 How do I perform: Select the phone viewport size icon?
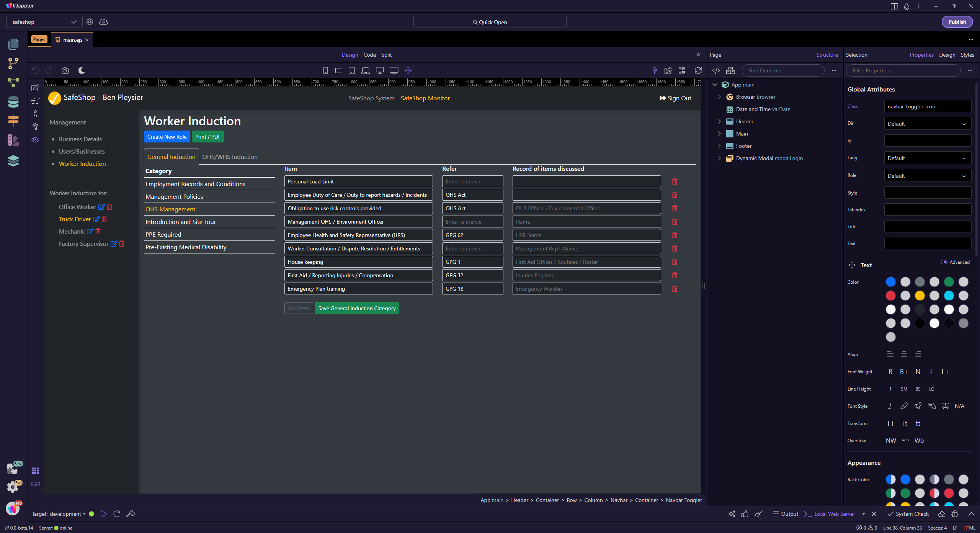tap(325, 70)
